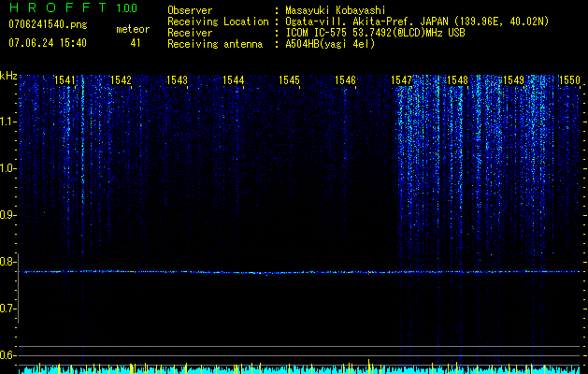588x374 pixels.
Task: Click frequency axis label 0.6
Action: pyautogui.click(x=8, y=355)
